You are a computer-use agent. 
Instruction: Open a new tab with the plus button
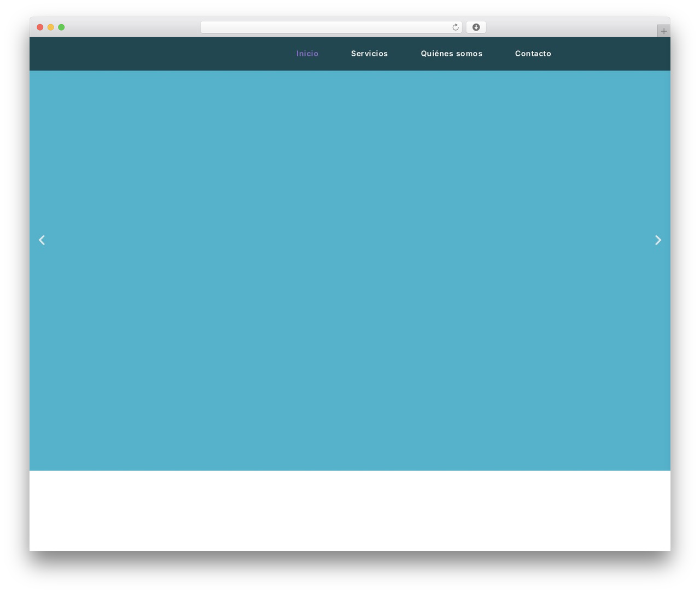click(663, 31)
